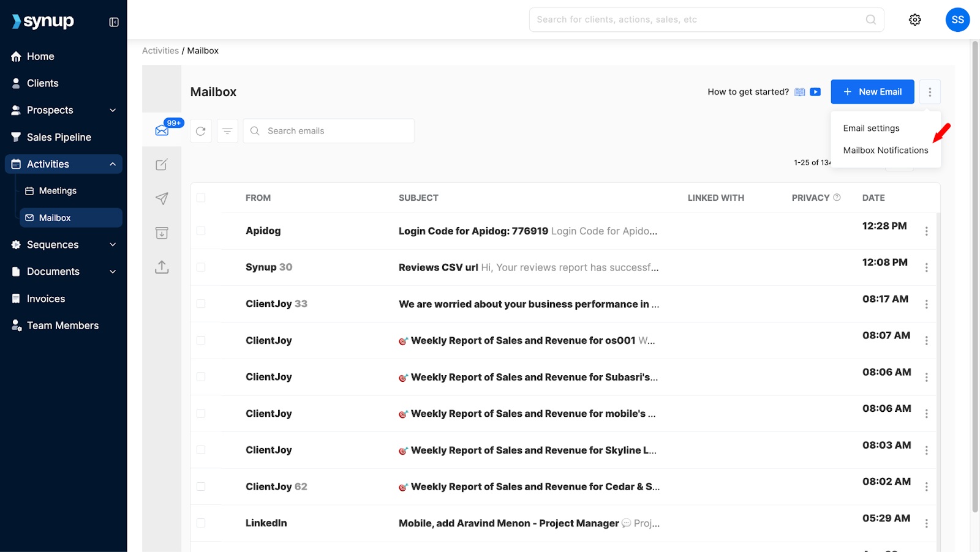Click the mailbox three-dot more options button
Image resolution: width=980 pixels, height=552 pixels.
pyautogui.click(x=930, y=92)
